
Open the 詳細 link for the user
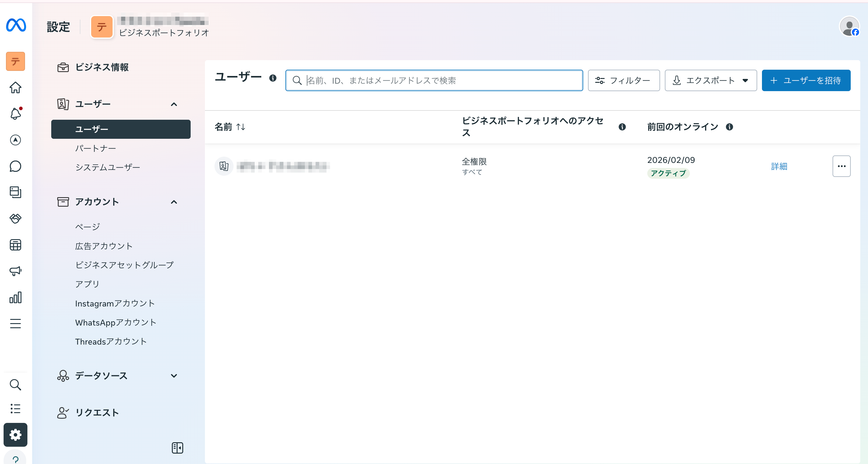click(x=779, y=166)
